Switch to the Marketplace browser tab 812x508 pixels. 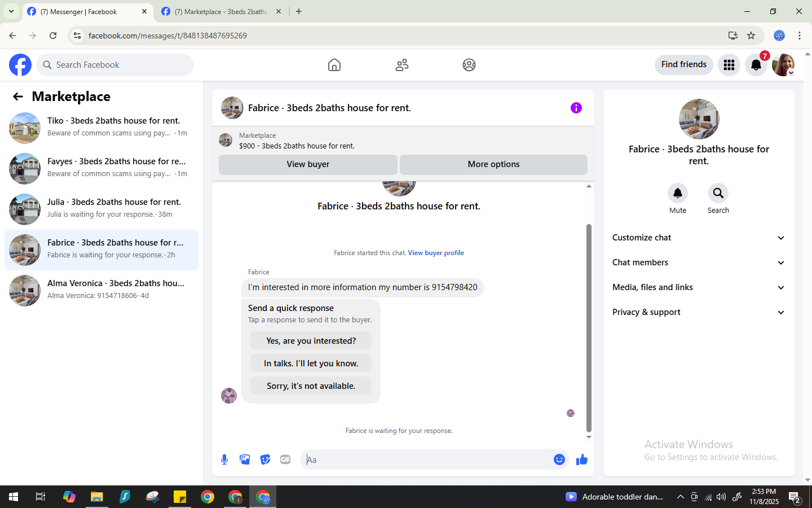(x=220, y=11)
